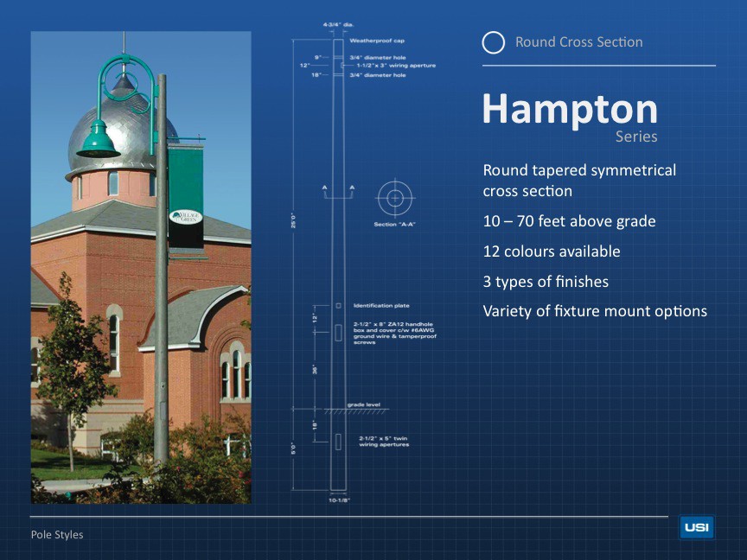Click the 10-1/8" base dimension
This screenshot has height=560, width=747.
pos(339,500)
